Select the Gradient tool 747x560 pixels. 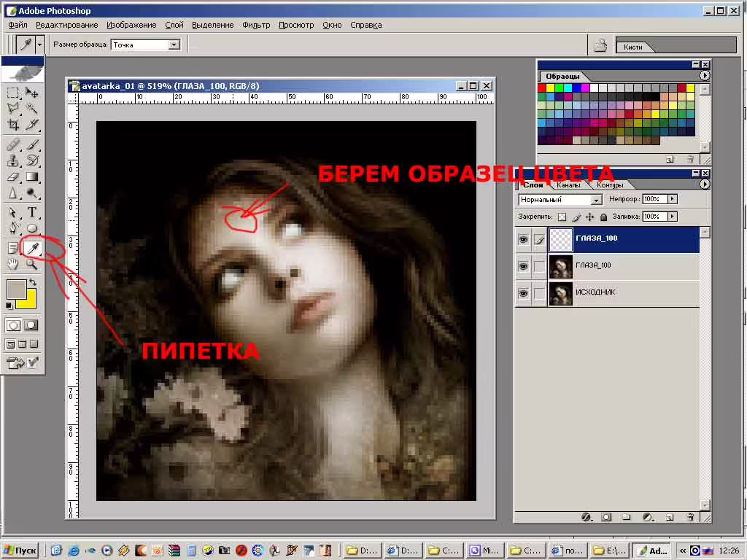coord(32,176)
